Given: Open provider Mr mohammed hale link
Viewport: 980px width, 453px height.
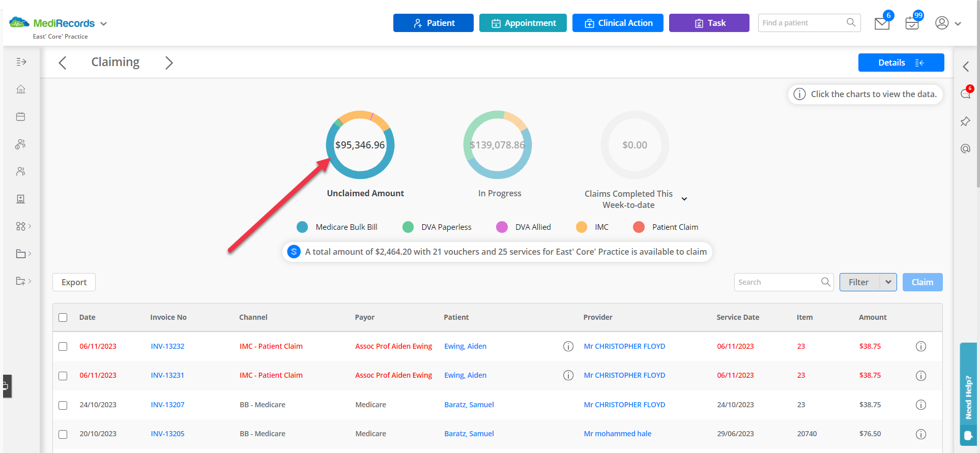Looking at the screenshot, I should tap(617, 434).
